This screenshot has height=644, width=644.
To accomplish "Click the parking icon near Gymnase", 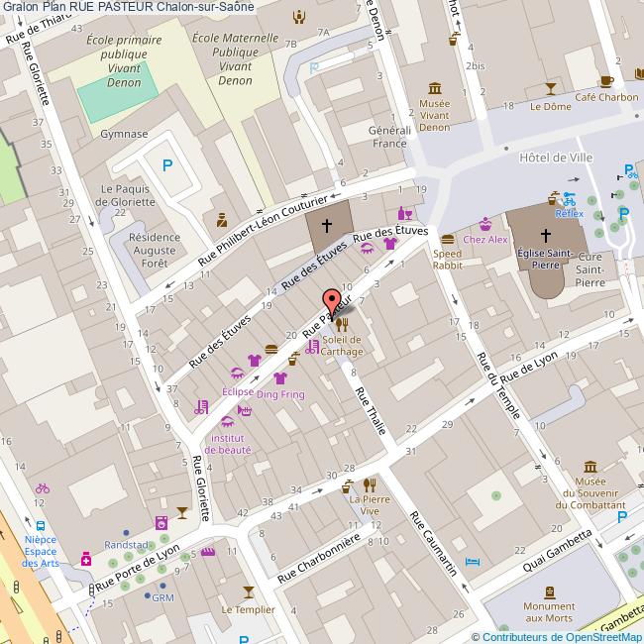I will [167, 167].
